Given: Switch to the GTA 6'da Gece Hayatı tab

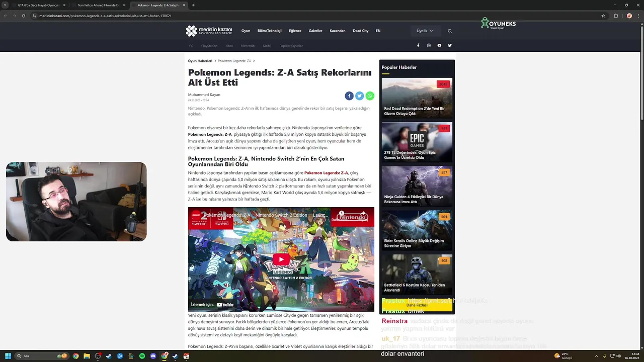Looking at the screenshot, I should (x=39, y=5).
